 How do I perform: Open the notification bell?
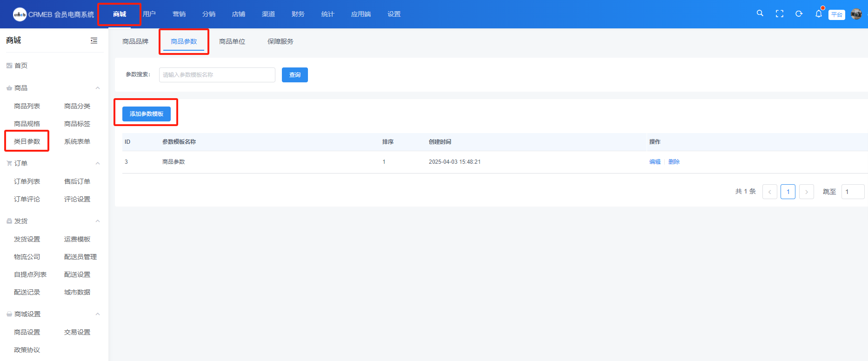pos(819,14)
